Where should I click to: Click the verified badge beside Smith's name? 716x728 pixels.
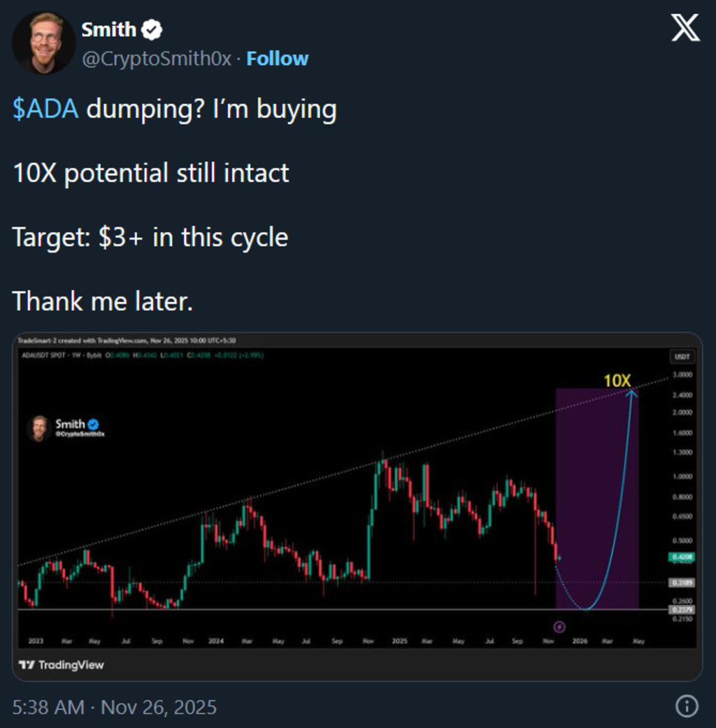152,29
